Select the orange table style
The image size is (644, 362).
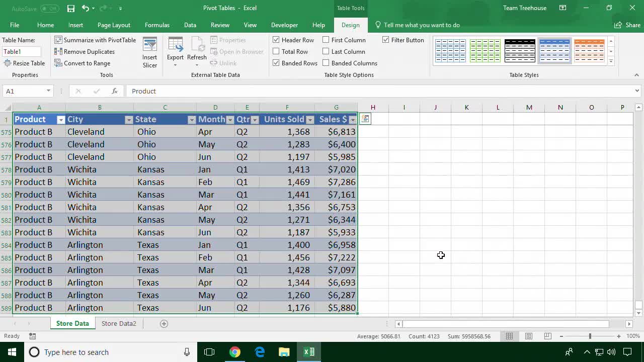(589, 51)
